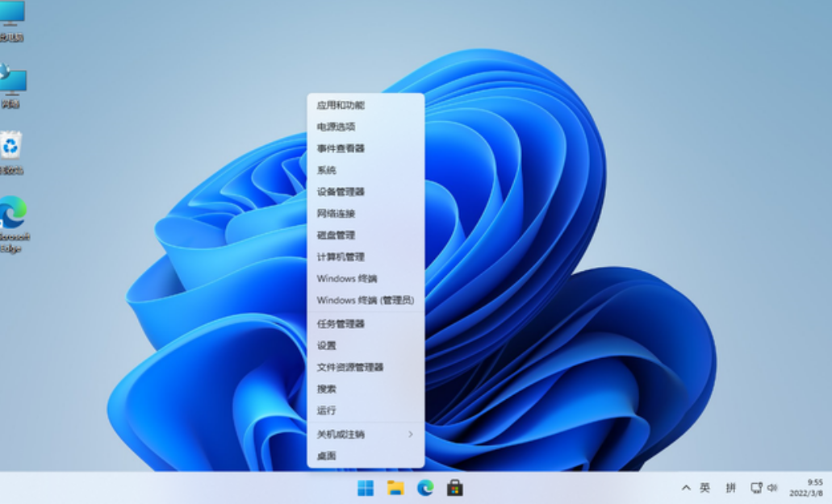Select the Recycle Bin desktop icon
This screenshot has width=832, height=504.
tap(11, 149)
